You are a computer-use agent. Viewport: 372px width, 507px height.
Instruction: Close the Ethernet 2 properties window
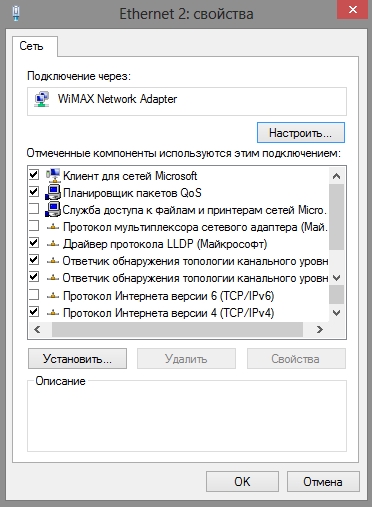pyautogui.click(x=353, y=10)
